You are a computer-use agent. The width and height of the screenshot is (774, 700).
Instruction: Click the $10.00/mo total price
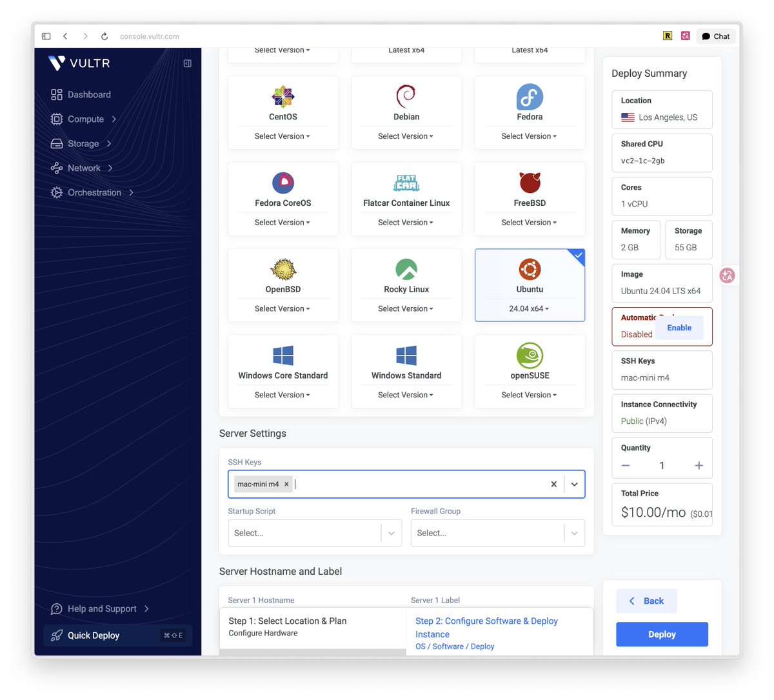pyautogui.click(x=653, y=512)
